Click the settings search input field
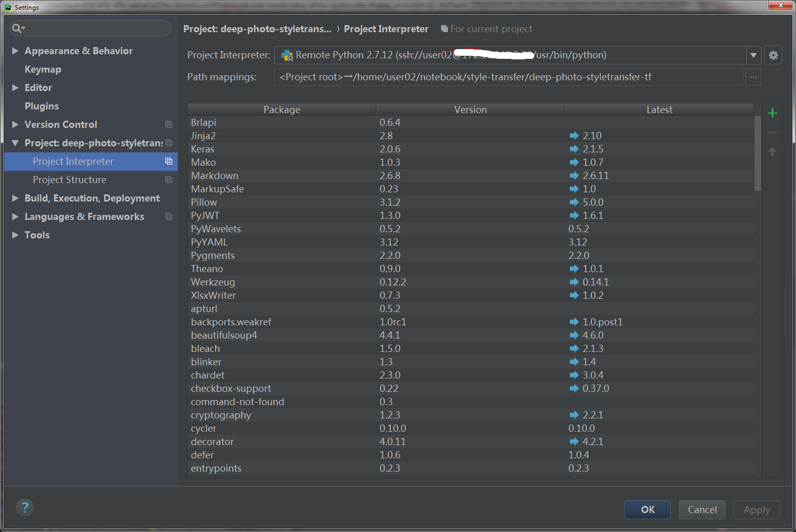Image resolution: width=796 pixels, height=532 pixels. [x=91, y=28]
